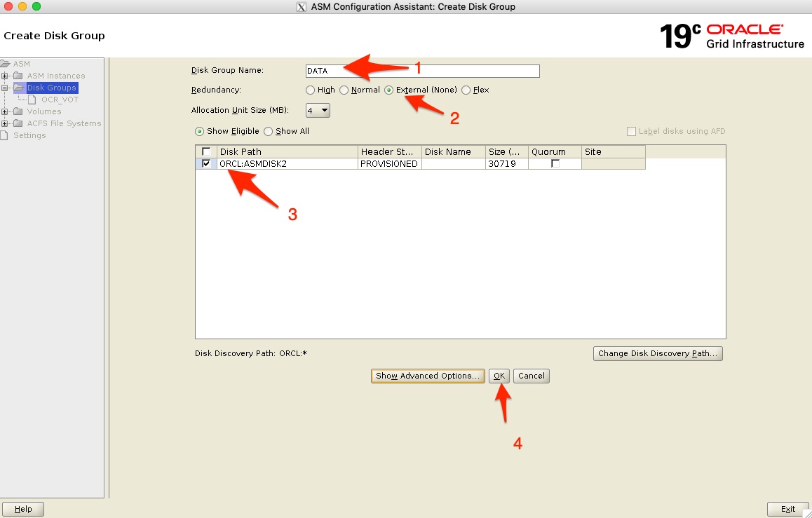Image resolution: width=812 pixels, height=518 pixels.
Task: Enable Label disks using AFD checkbox
Action: 631,132
